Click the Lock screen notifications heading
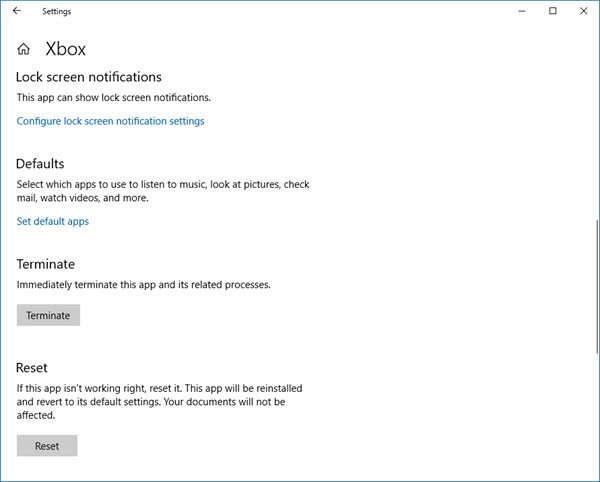 click(89, 77)
